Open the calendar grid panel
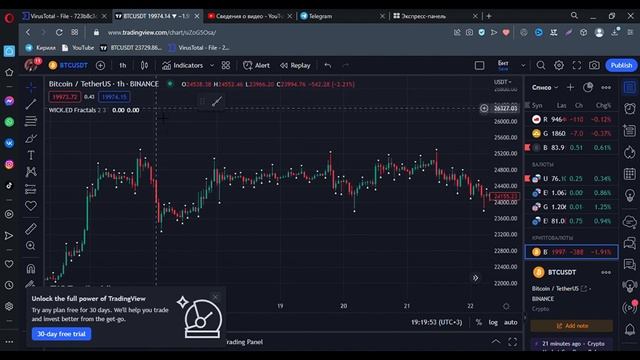The width and height of the screenshot is (640, 360). click(629, 174)
